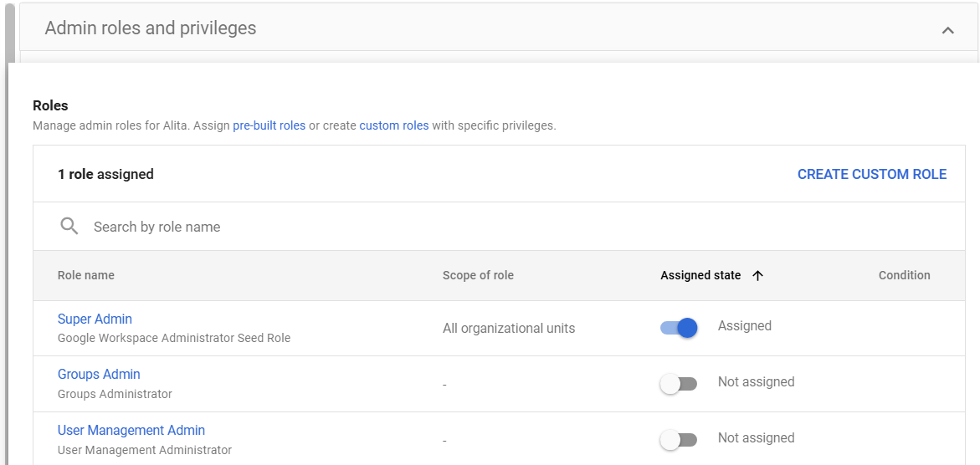Click the All organizational units scope cell
Viewport: 980px width, 465px height.
click(509, 328)
